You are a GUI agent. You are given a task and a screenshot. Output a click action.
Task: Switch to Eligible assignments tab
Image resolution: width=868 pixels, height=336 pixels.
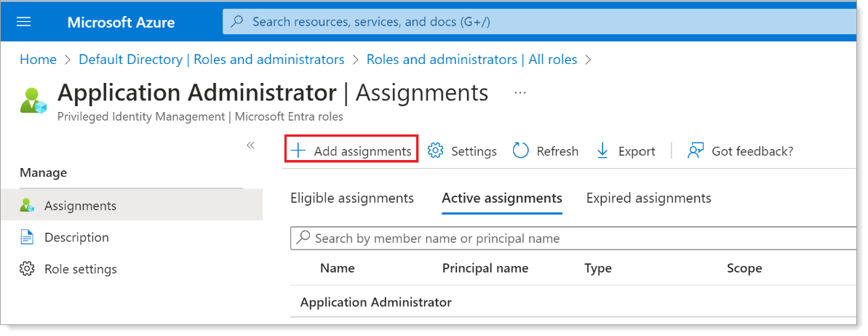click(x=352, y=198)
